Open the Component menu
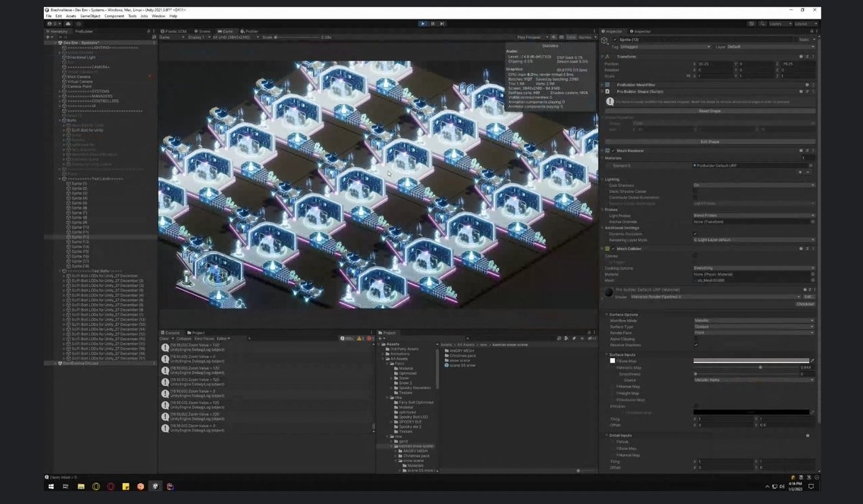This screenshot has height=504, width=863. (x=114, y=16)
